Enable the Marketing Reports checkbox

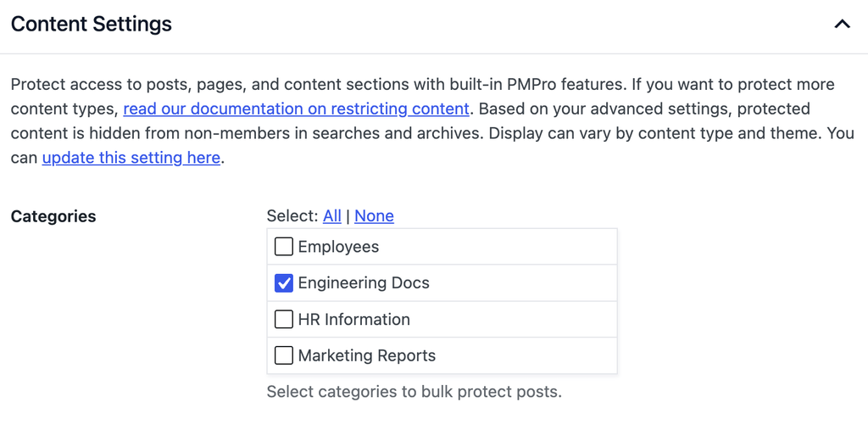[x=283, y=355]
